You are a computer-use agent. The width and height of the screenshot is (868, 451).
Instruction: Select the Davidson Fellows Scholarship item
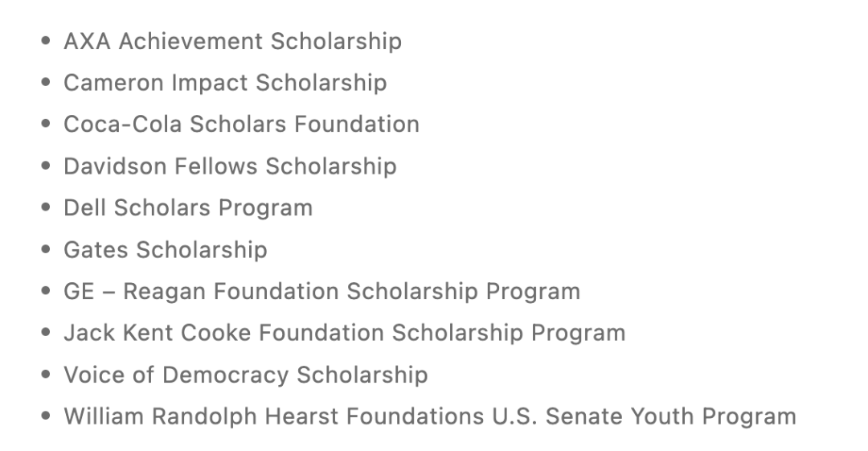[231, 166]
